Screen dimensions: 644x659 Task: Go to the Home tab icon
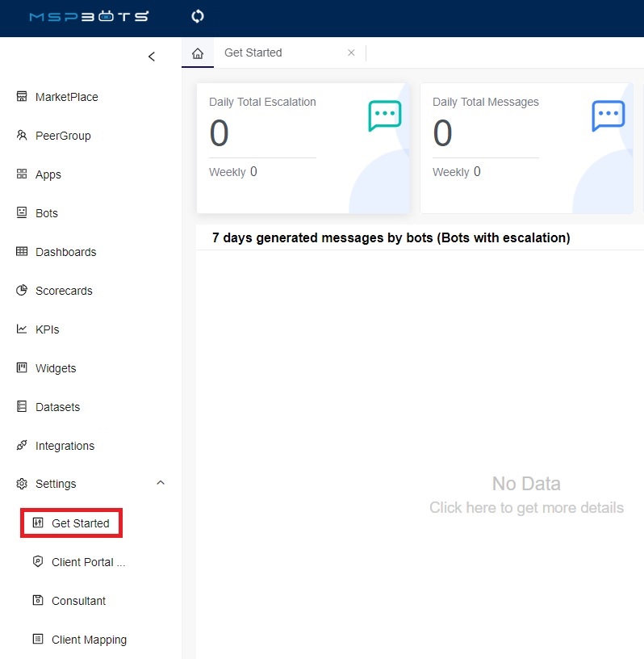point(198,53)
